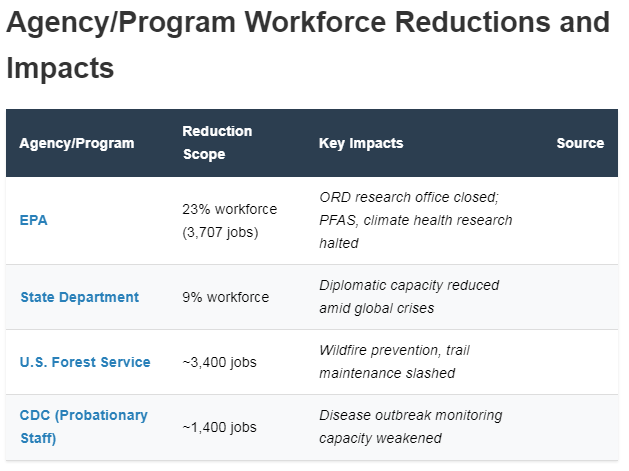The height and width of the screenshot is (471, 629).
Task: Open the EPA link
Action: coord(34,220)
